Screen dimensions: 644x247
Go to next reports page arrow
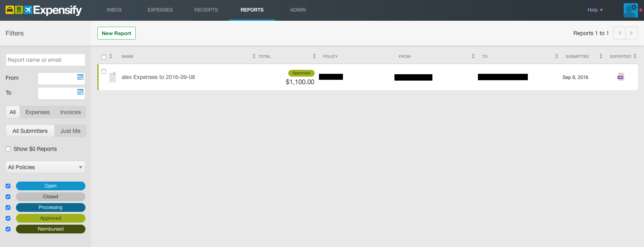632,33
